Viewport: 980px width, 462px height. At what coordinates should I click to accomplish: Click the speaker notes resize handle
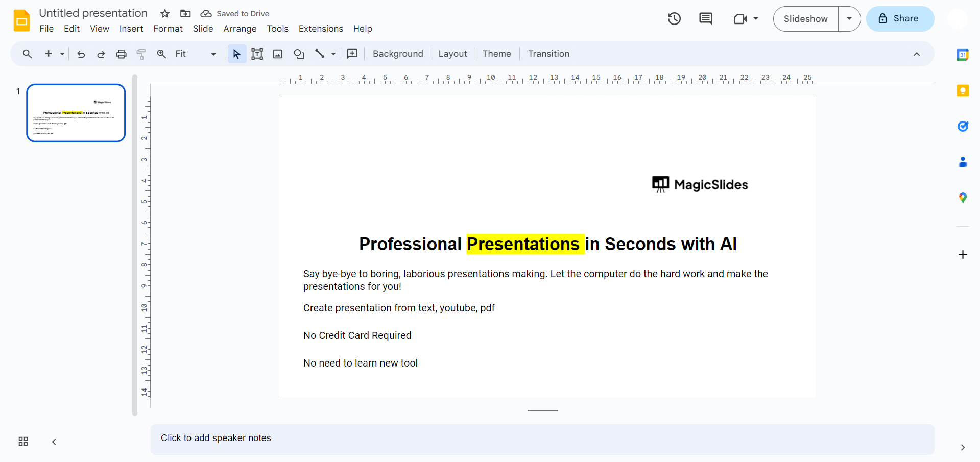pos(542,410)
